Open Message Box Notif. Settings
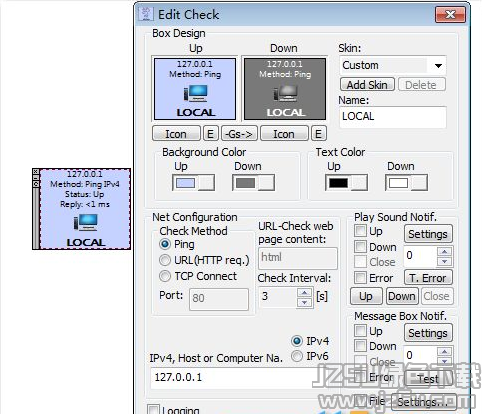Viewport: 482px width, 414px height. (x=428, y=333)
